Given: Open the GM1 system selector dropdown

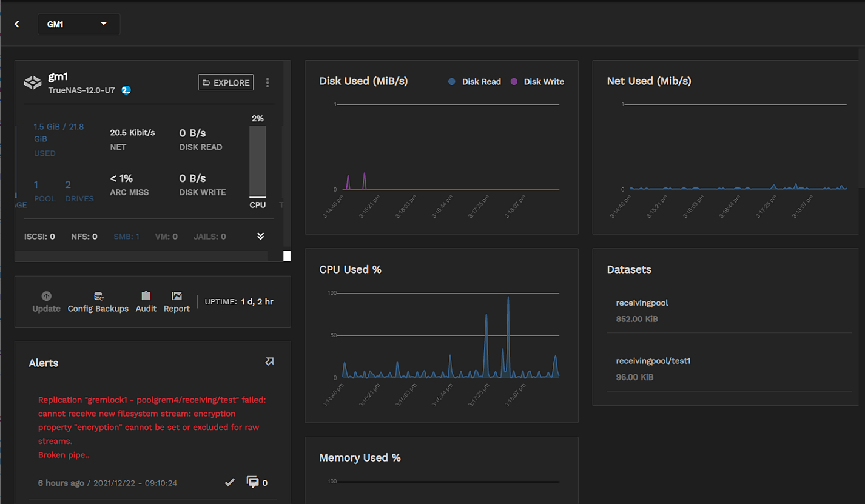Looking at the screenshot, I should tap(78, 24).
